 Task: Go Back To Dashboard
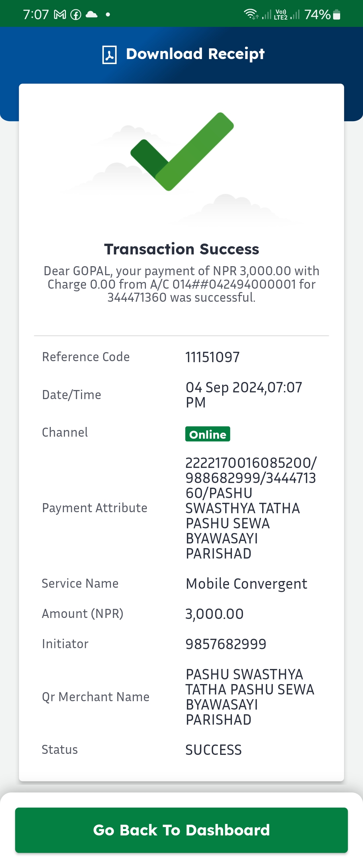(182, 830)
